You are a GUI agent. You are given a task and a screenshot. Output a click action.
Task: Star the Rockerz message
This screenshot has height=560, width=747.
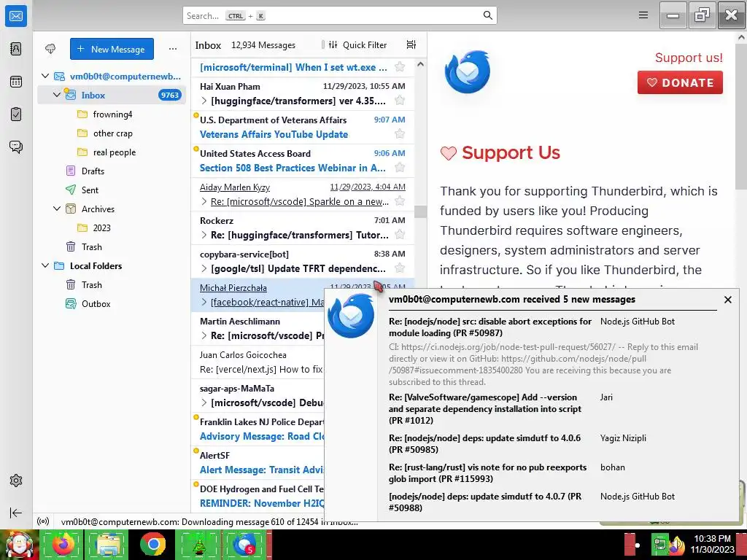(x=400, y=234)
